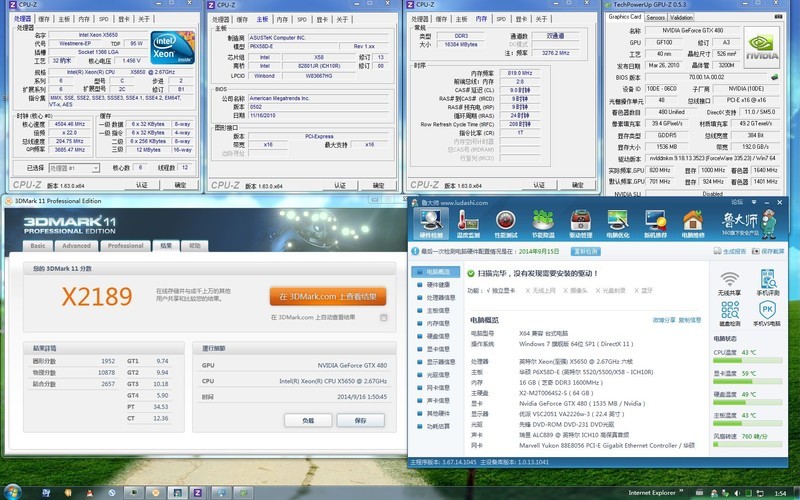Open 电脑维修 PC repair house icon

point(693,223)
